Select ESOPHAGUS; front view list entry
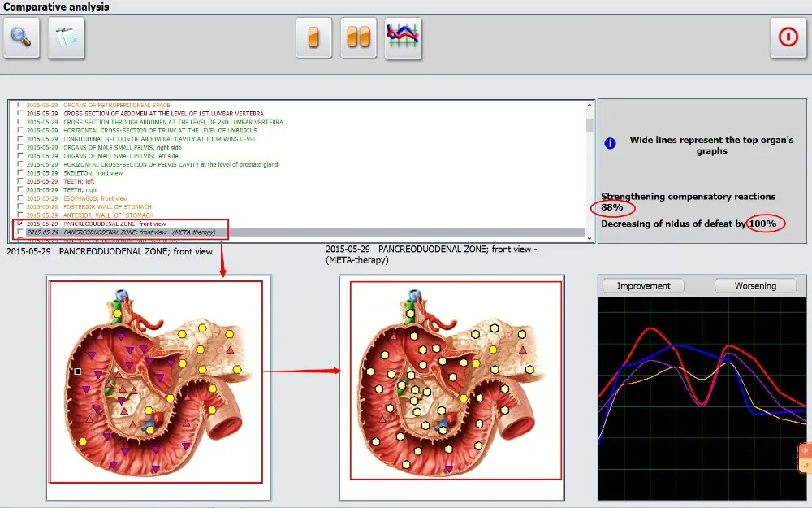Screen dimensions: 812x508 (95, 198)
